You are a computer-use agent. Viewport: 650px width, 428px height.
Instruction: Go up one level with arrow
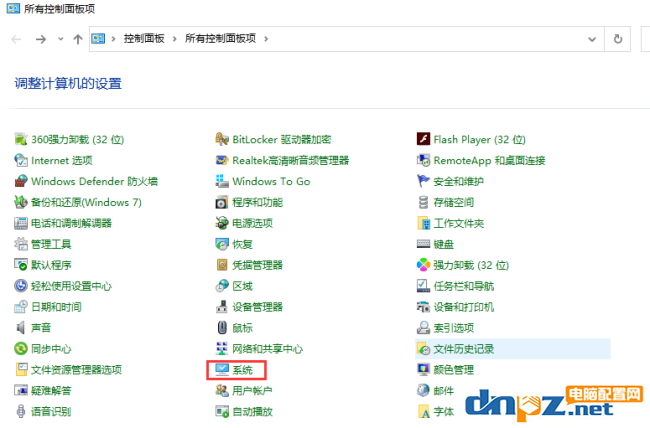(78, 39)
